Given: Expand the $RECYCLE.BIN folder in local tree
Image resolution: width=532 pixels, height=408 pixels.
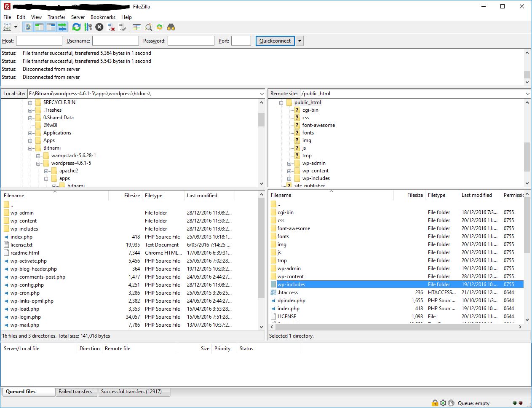Looking at the screenshot, I should point(30,103).
